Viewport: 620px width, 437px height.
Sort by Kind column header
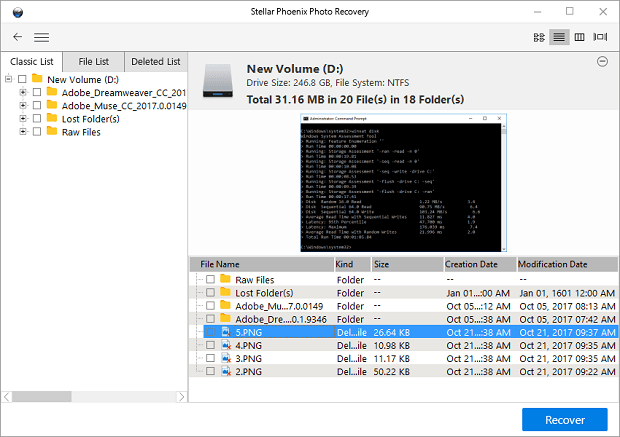(x=353, y=264)
